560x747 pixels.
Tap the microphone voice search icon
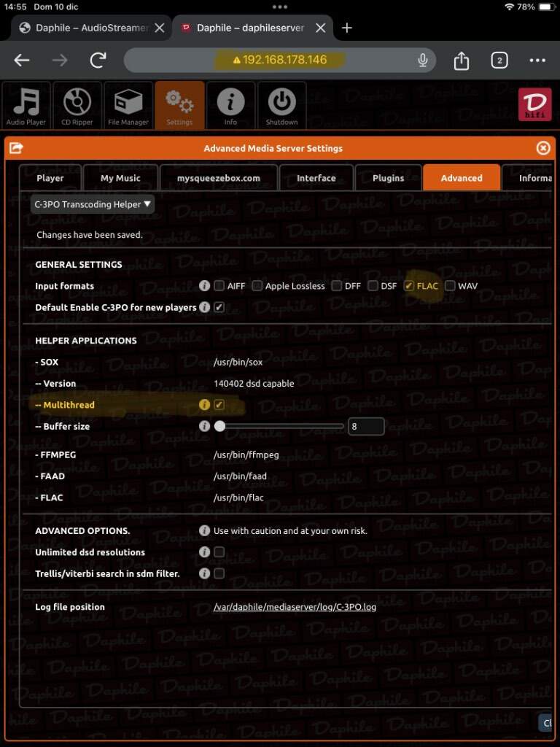[422, 60]
